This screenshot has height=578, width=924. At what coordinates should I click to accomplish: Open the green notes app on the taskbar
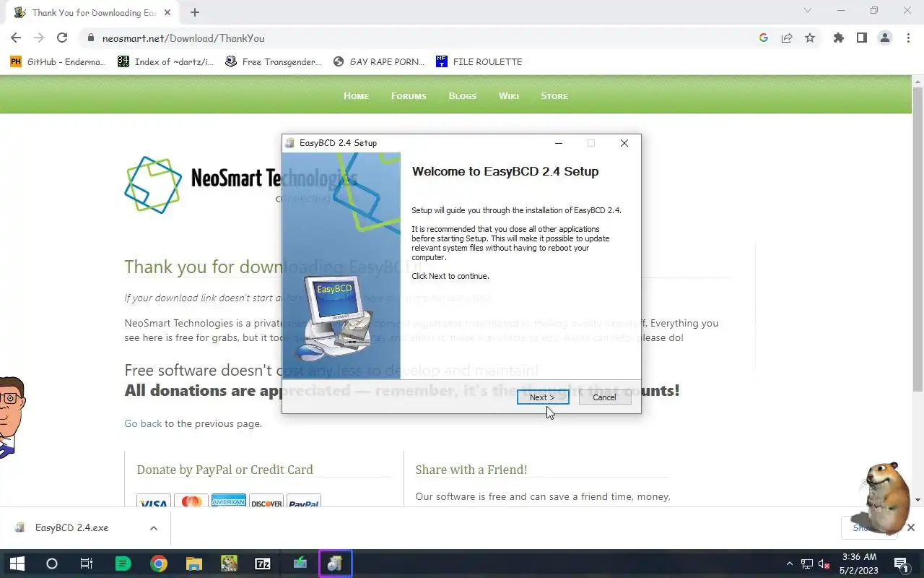(x=123, y=564)
